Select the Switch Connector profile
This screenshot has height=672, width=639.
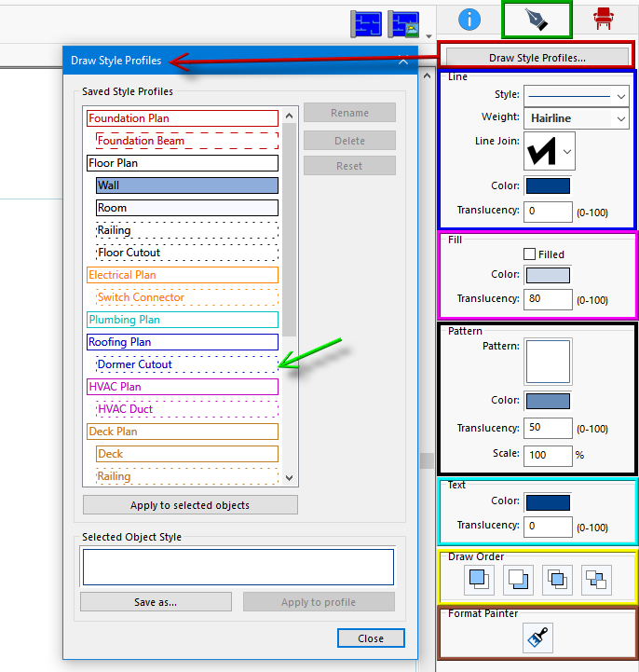pyautogui.click(x=187, y=297)
